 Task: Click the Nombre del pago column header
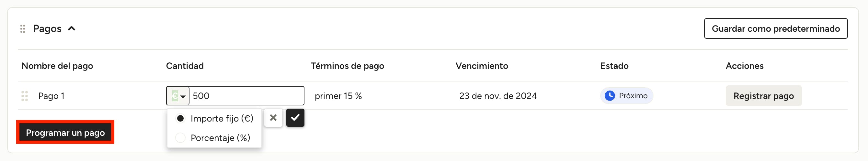(57, 66)
